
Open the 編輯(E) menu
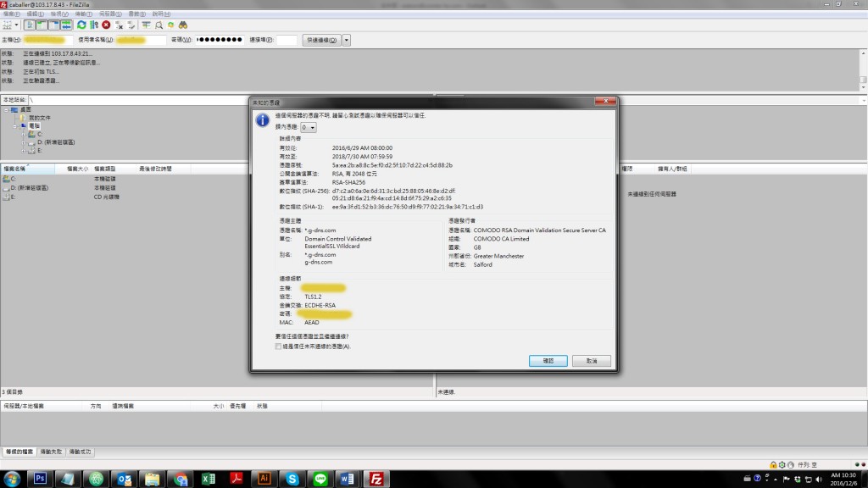point(36,14)
